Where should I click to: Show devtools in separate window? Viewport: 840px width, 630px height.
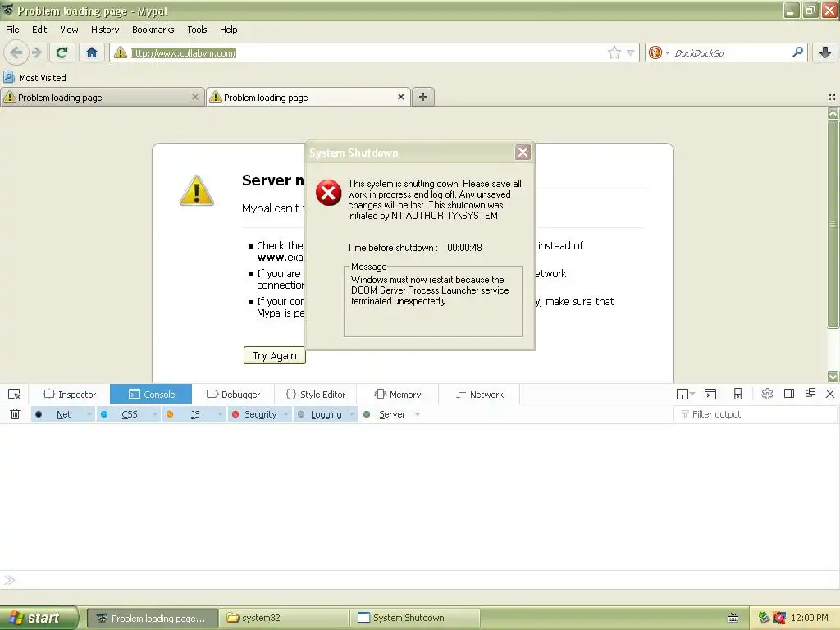(x=810, y=393)
